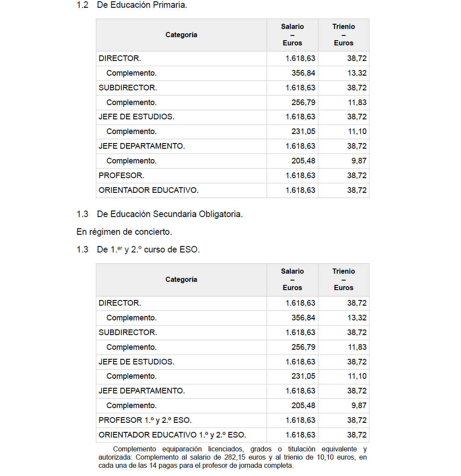Click Trienio Euros header in the ESO table

click(343, 280)
